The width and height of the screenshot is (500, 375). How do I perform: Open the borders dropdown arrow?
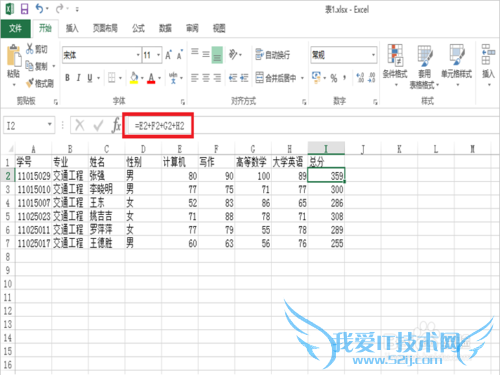[x=120, y=78]
